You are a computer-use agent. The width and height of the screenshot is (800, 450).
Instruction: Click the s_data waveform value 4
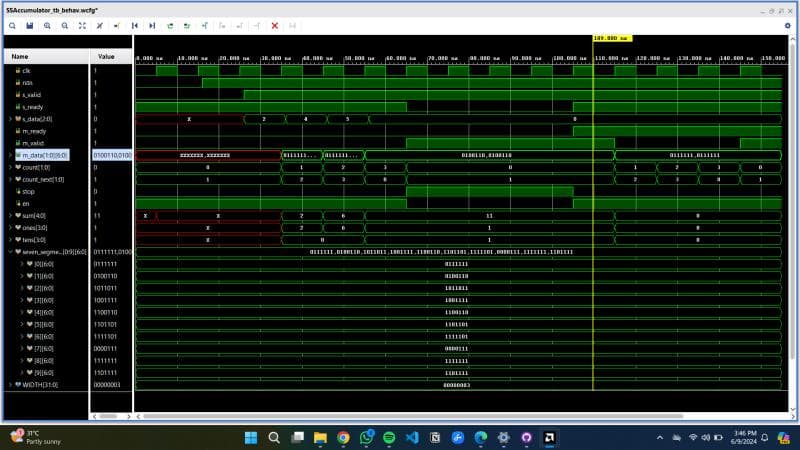(306, 119)
